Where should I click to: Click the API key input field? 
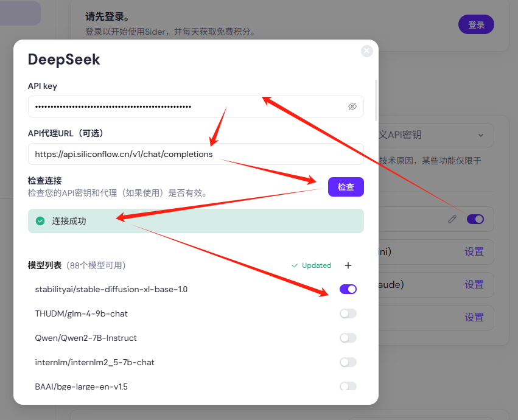coord(196,107)
